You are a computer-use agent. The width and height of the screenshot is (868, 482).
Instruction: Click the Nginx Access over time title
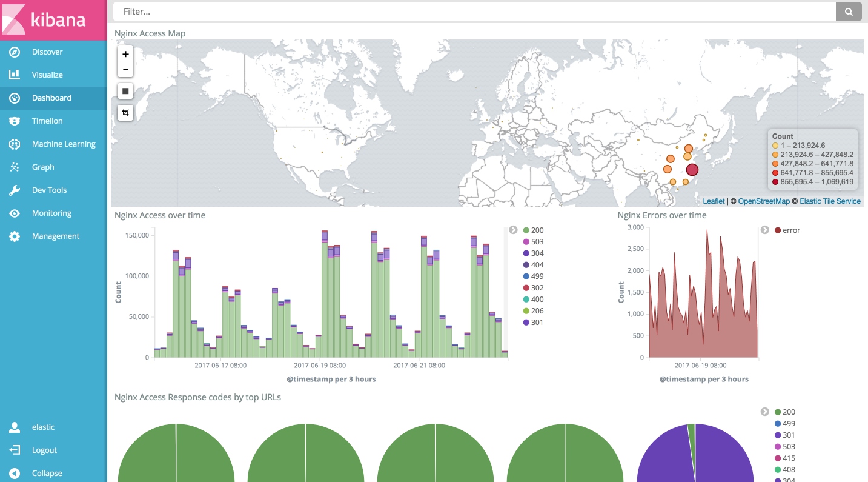click(160, 215)
